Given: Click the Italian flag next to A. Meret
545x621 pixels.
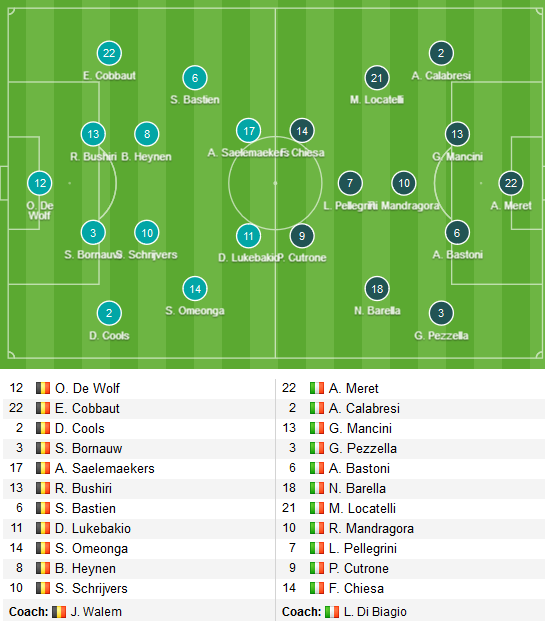Looking at the screenshot, I should pos(317,388).
